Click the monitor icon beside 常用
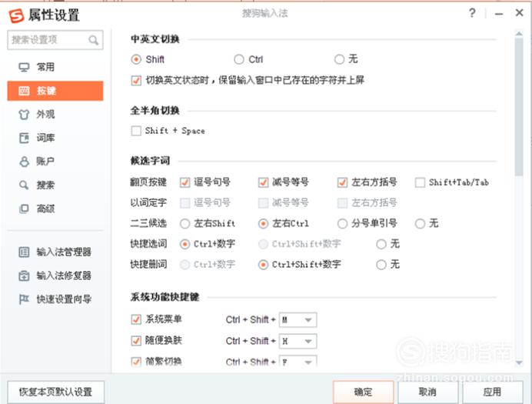532x404 pixels. coord(24,67)
